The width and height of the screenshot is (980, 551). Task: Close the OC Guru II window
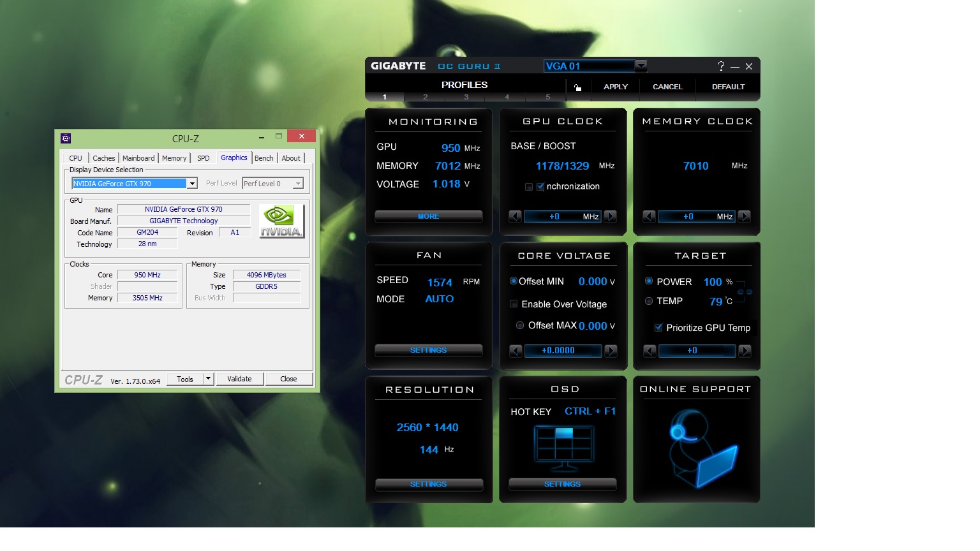tap(749, 66)
